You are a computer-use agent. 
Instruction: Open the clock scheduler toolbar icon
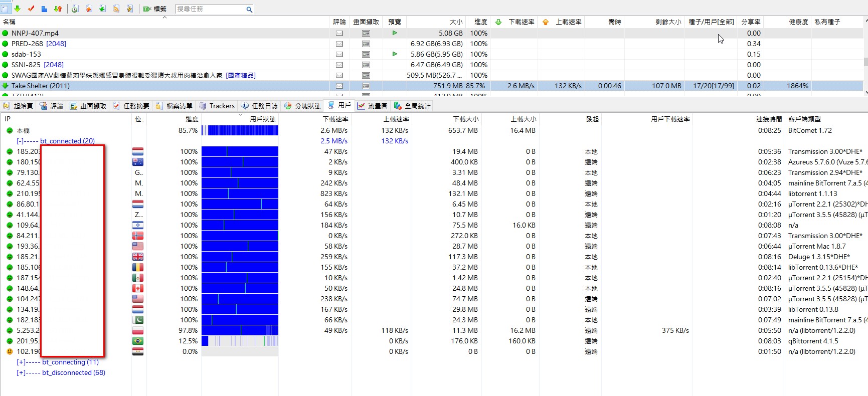click(75, 9)
